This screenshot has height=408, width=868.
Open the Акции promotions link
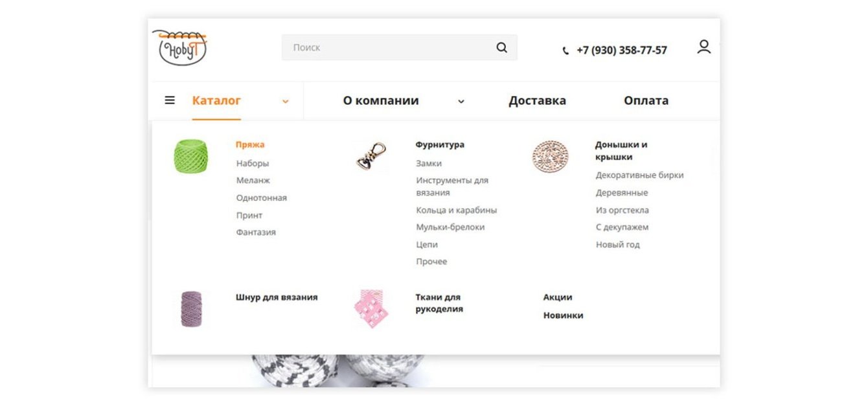click(557, 297)
